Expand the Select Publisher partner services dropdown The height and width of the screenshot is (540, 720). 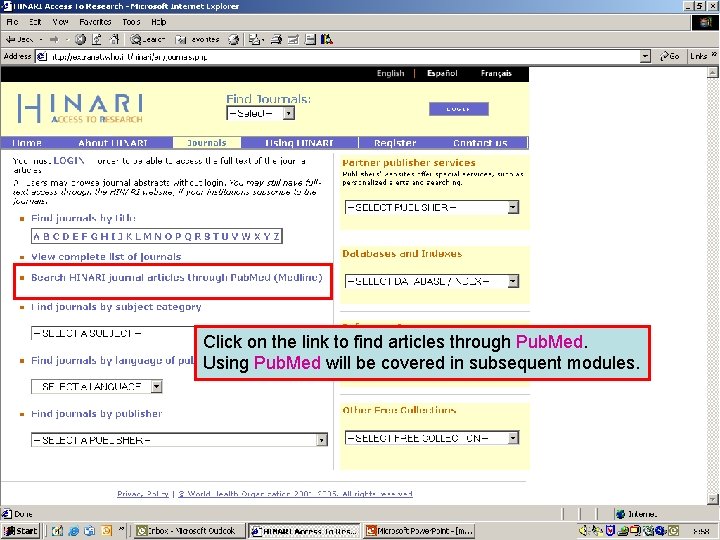(432, 207)
